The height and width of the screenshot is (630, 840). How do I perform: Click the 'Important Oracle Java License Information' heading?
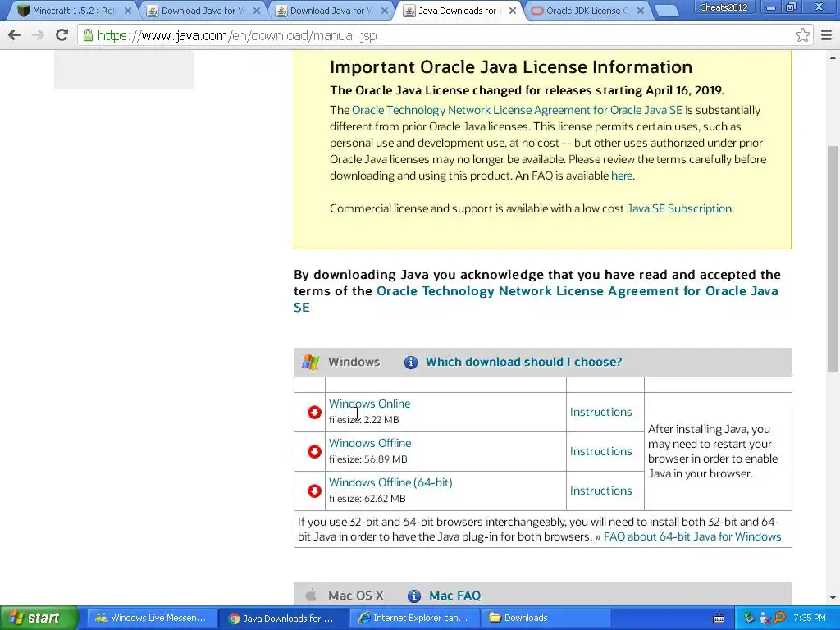(511, 67)
